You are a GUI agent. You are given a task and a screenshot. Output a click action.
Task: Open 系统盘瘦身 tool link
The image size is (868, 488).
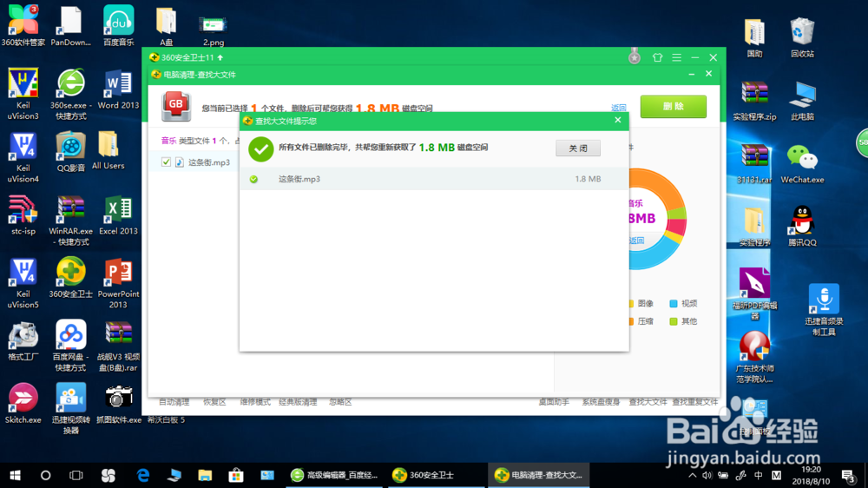click(x=601, y=402)
